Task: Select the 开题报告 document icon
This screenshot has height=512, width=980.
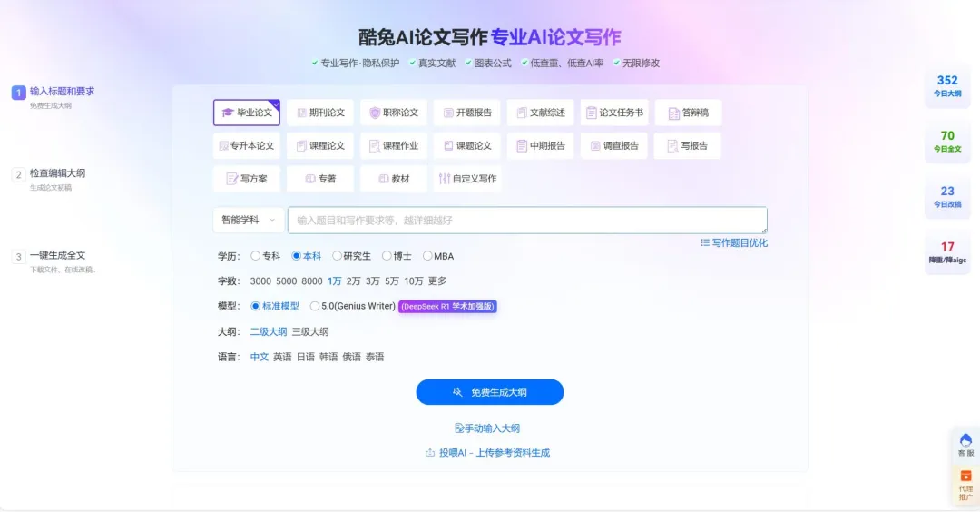Action: click(x=448, y=113)
